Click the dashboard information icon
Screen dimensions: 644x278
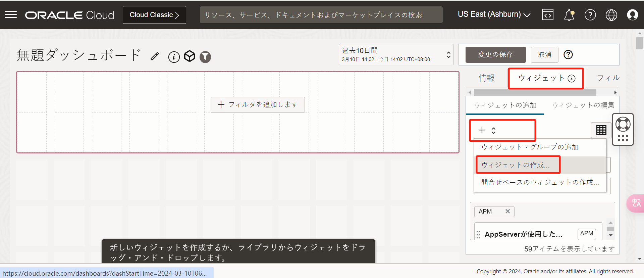point(174,57)
